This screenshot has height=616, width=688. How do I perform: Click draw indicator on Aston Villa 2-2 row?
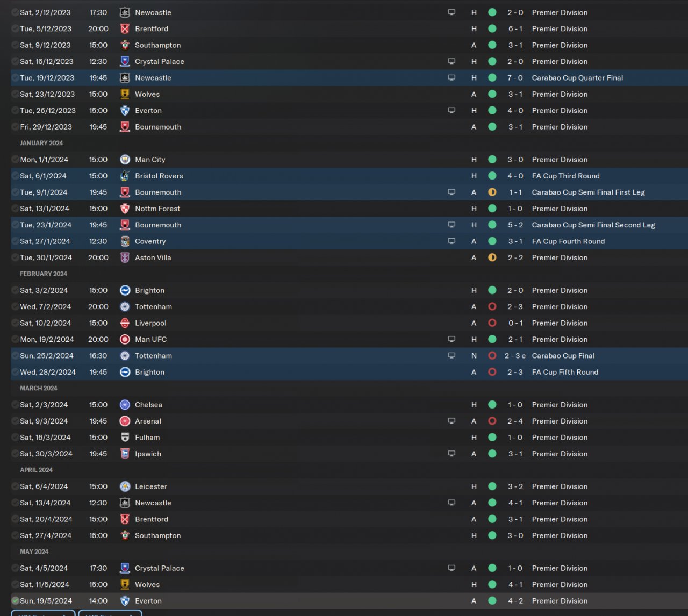click(492, 257)
